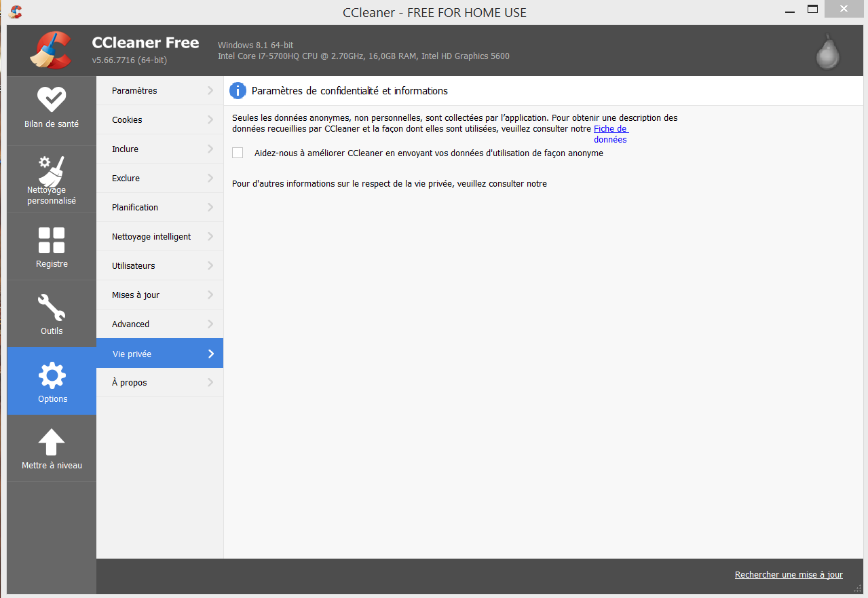
Task: Click À propos chevron arrow
Action: (x=210, y=382)
